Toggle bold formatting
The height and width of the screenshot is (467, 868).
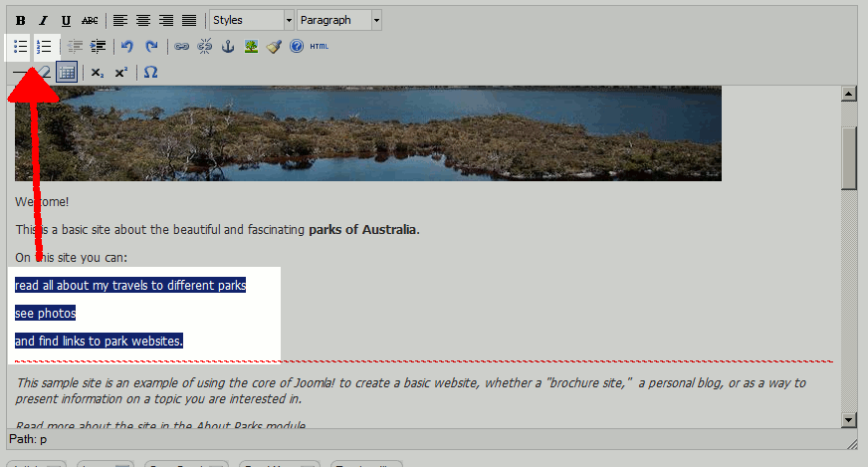click(21, 20)
